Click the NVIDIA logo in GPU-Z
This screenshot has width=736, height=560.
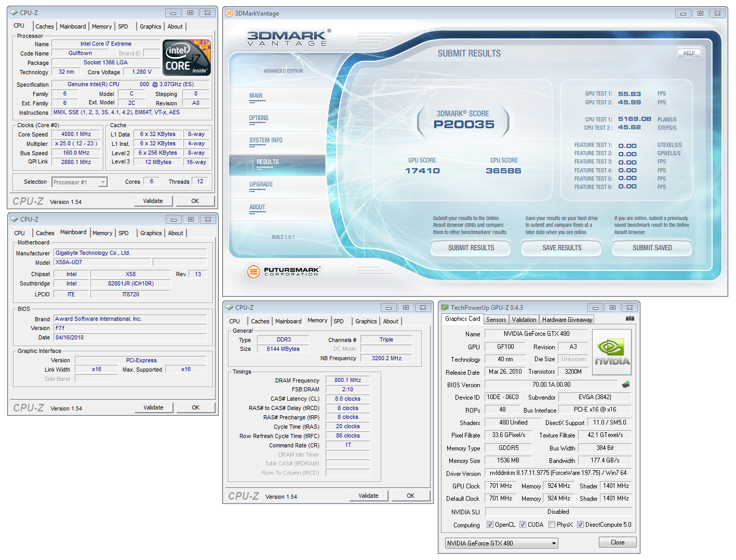612,352
